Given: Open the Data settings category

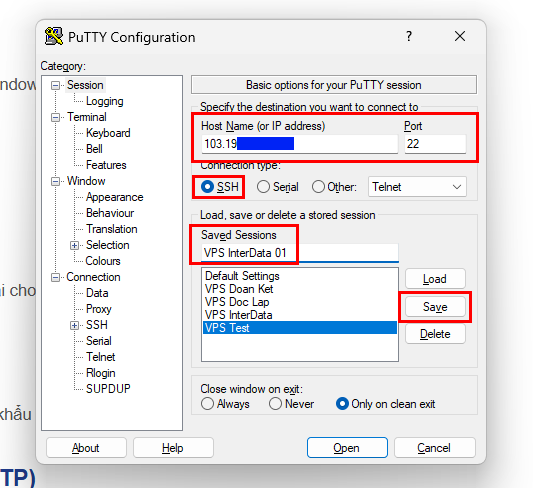Looking at the screenshot, I should [97, 293].
